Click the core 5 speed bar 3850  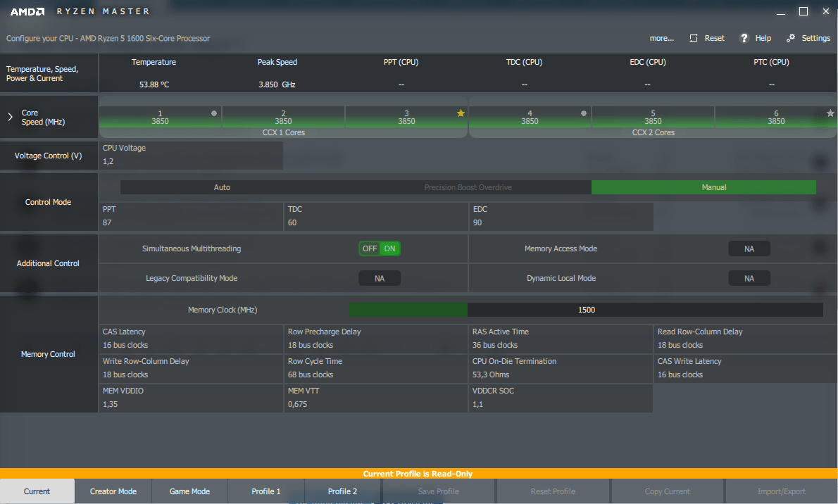point(653,117)
